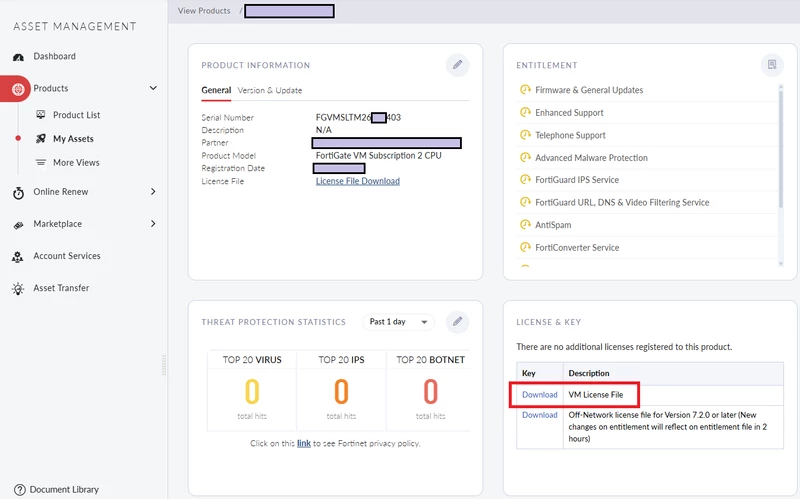This screenshot has width=800, height=499.
Task: Click the 'Key' column header
Action: point(529,373)
